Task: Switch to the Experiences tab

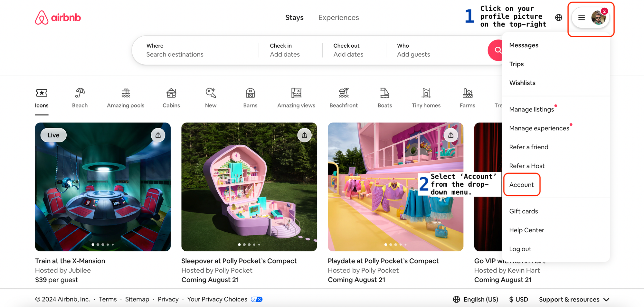Action: (338, 17)
